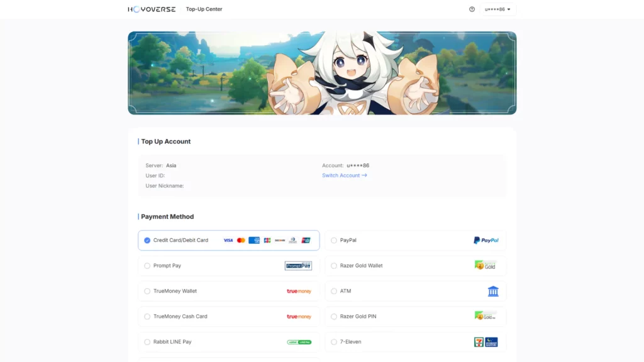Click the Razer Gold Wallet logo
This screenshot has height=362, width=644.
(x=486, y=266)
